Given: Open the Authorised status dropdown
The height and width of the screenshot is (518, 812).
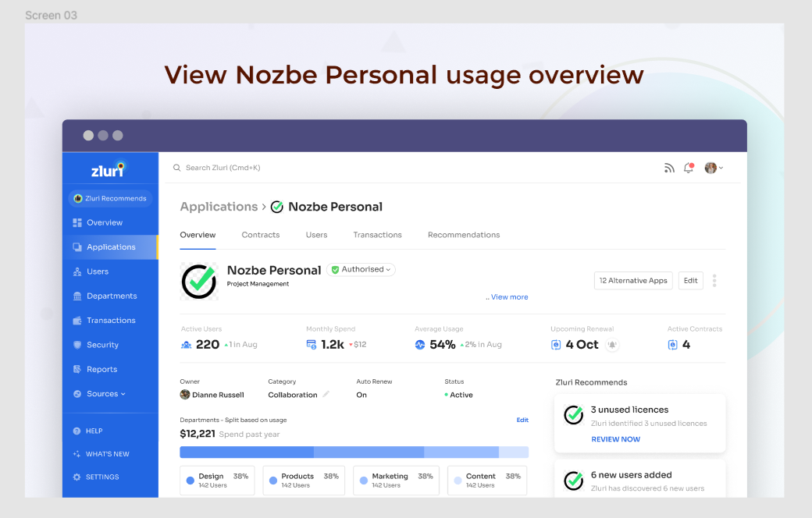Looking at the screenshot, I should (361, 270).
